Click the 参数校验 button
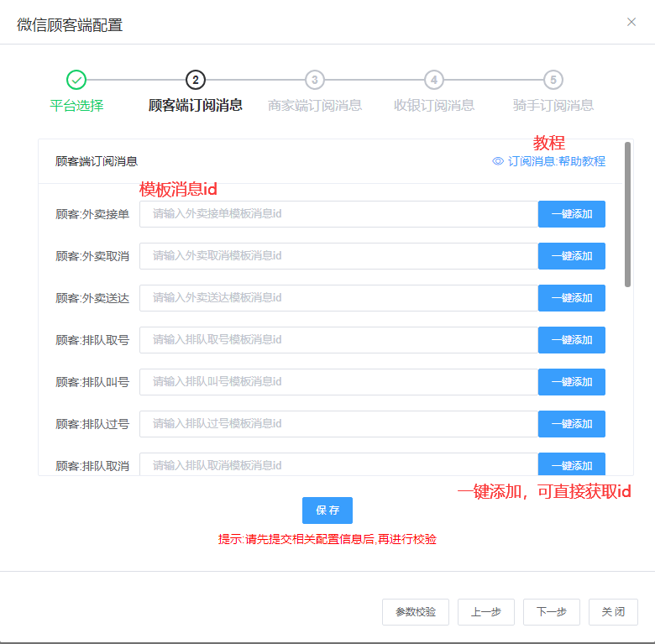Image resolution: width=655 pixels, height=644 pixels. coord(416,612)
